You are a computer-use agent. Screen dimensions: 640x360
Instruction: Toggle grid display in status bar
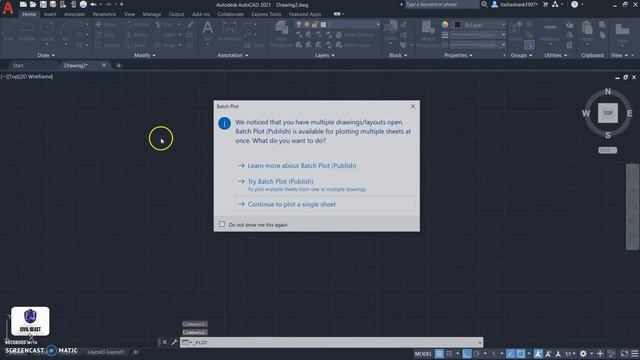click(x=439, y=353)
